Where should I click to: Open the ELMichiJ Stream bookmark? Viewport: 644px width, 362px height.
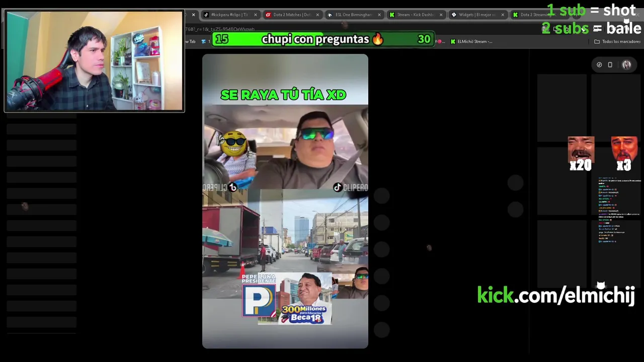[471, 41]
